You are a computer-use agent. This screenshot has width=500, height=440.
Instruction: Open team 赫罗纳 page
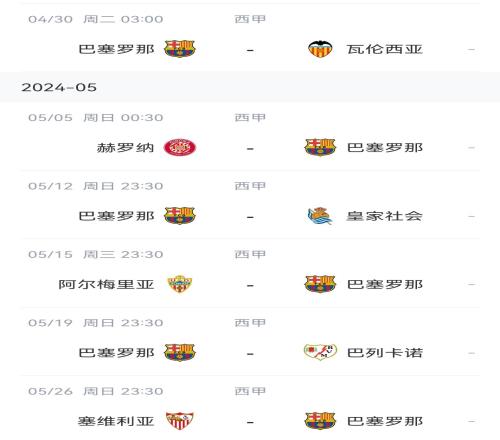125,148
